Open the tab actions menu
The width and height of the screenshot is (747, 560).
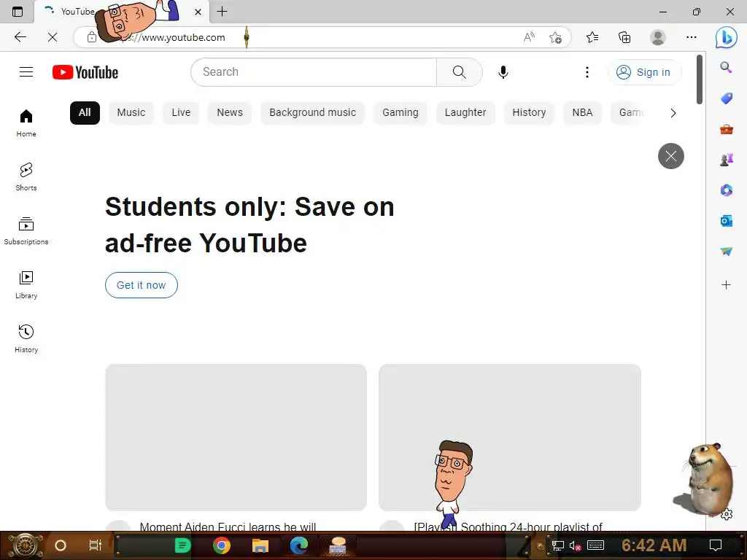(18, 12)
